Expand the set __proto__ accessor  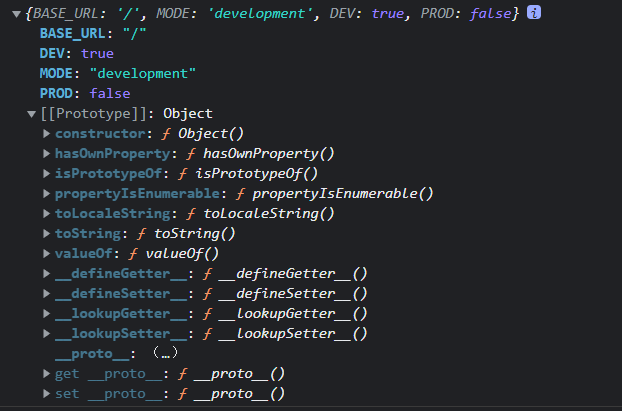(47, 394)
